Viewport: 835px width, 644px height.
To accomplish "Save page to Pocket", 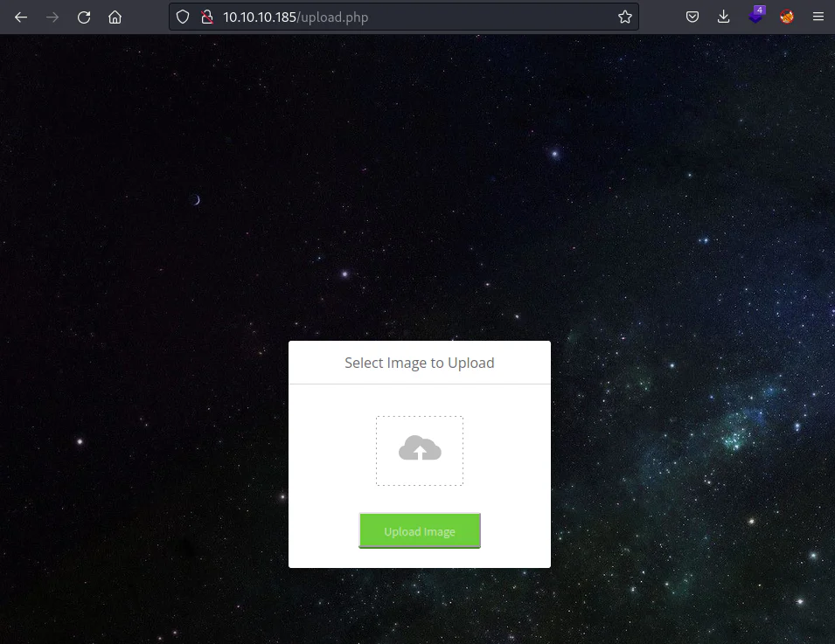I will coord(692,17).
